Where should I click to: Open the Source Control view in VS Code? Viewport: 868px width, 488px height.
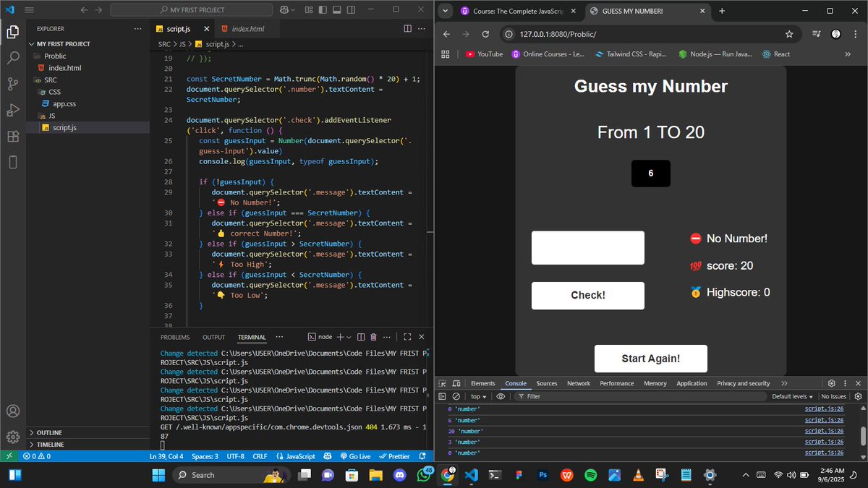pyautogui.click(x=12, y=83)
